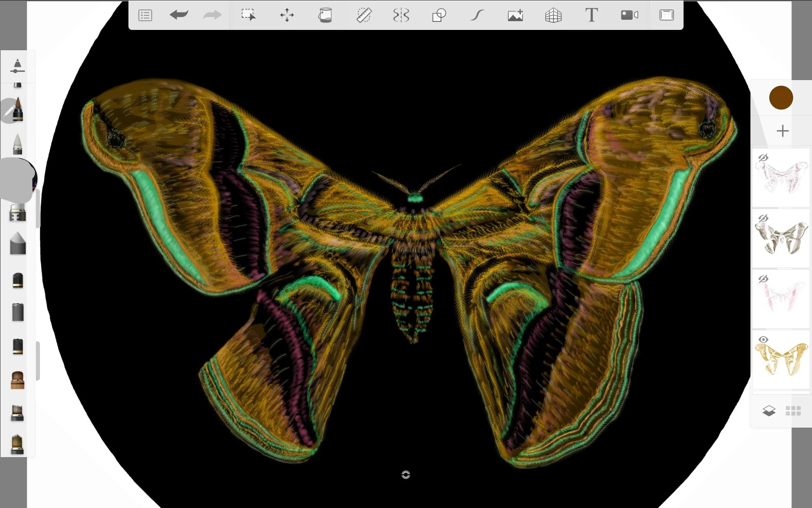This screenshot has width=812, height=508.
Task: Choose the flood fill bucket tool
Action: click(325, 15)
